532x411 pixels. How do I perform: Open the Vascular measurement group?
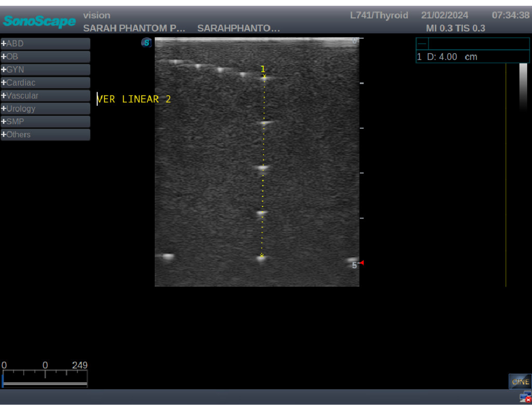click(45, 96)
